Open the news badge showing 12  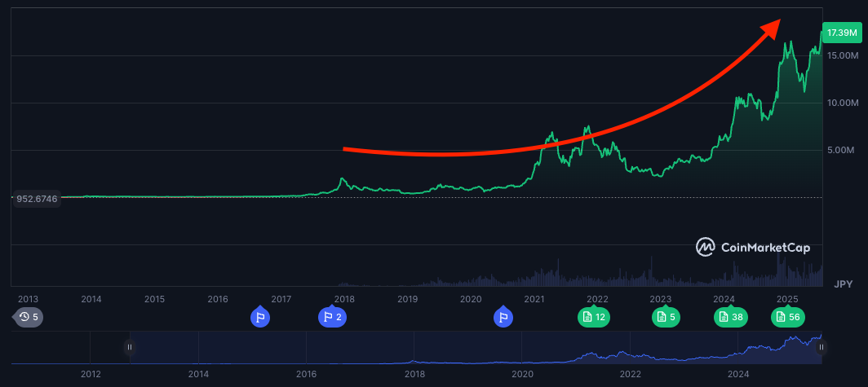coord(593,317)
